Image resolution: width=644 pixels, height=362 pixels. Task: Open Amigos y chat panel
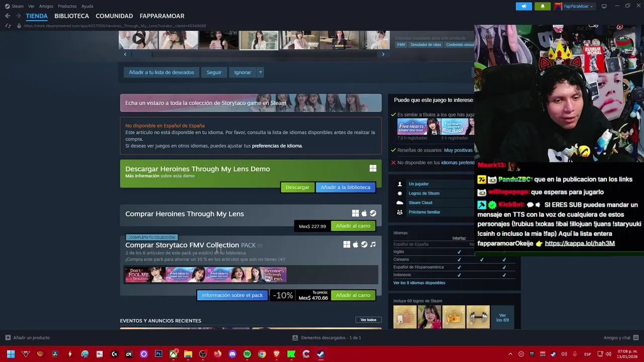(x=621, y=338)
